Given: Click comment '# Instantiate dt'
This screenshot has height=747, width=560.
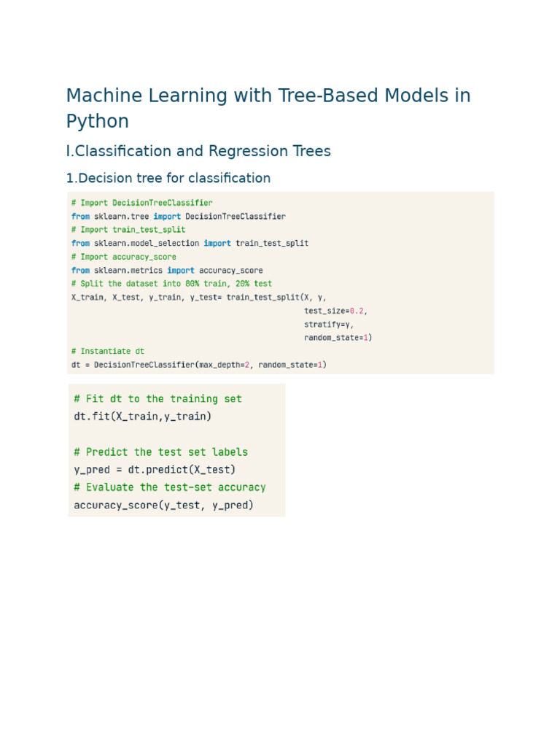Looking at the screenshot, I should coord(108,351).
